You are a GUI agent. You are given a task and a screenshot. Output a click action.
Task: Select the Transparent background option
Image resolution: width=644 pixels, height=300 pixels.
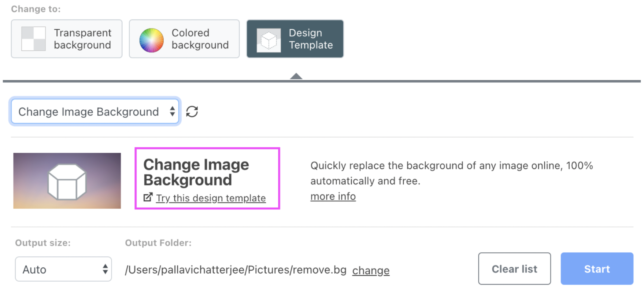(67, 39)
